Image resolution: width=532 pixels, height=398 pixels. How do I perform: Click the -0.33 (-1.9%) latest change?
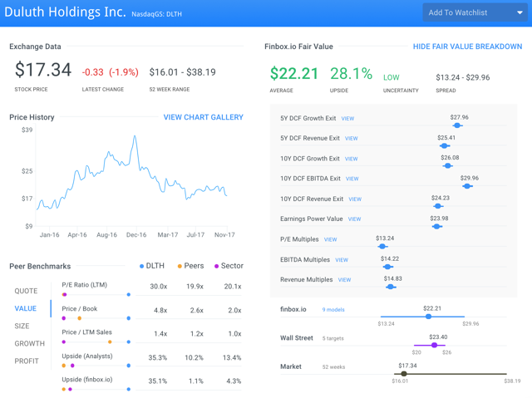tap(111, 72)
